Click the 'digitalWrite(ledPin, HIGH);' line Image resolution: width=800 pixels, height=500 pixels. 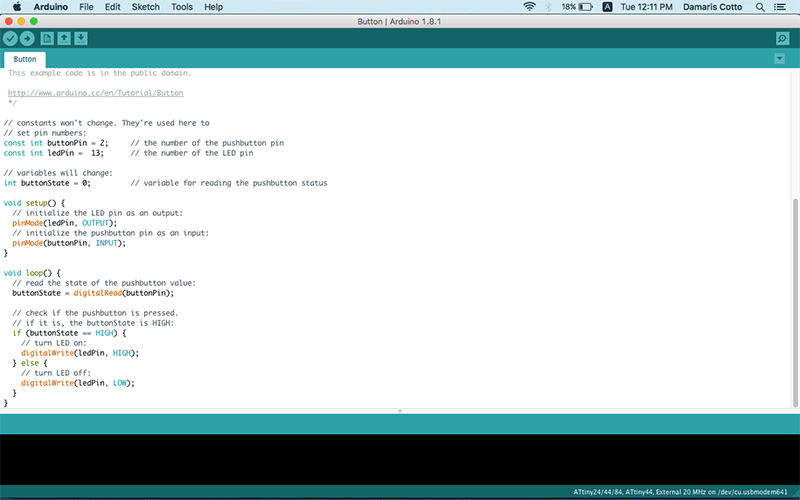(80, 353)
